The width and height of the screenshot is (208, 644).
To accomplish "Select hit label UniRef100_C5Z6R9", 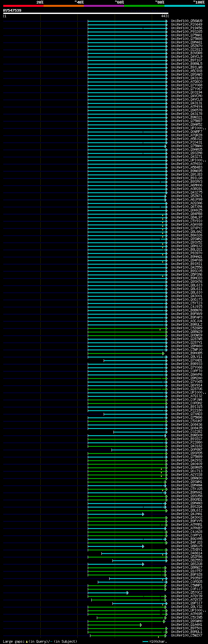I will 187,328.
